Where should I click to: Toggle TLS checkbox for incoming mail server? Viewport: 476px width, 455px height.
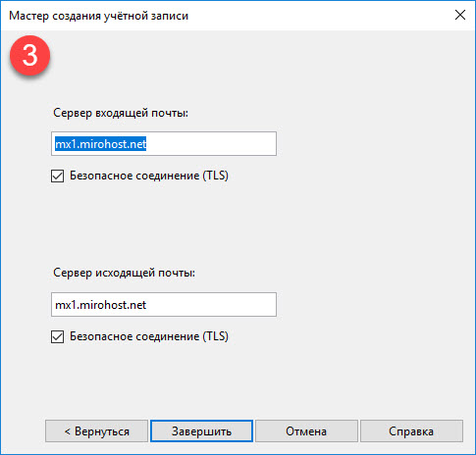pos(57,176)
